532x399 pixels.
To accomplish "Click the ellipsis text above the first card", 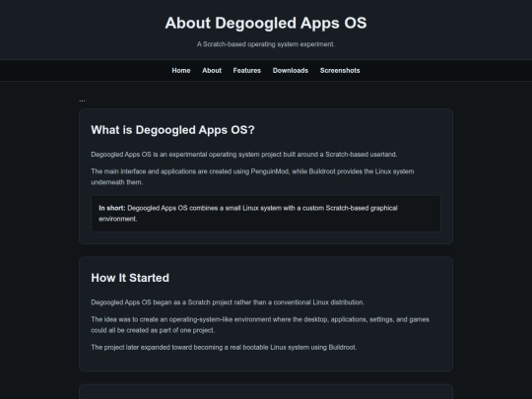I will [82, 100].
